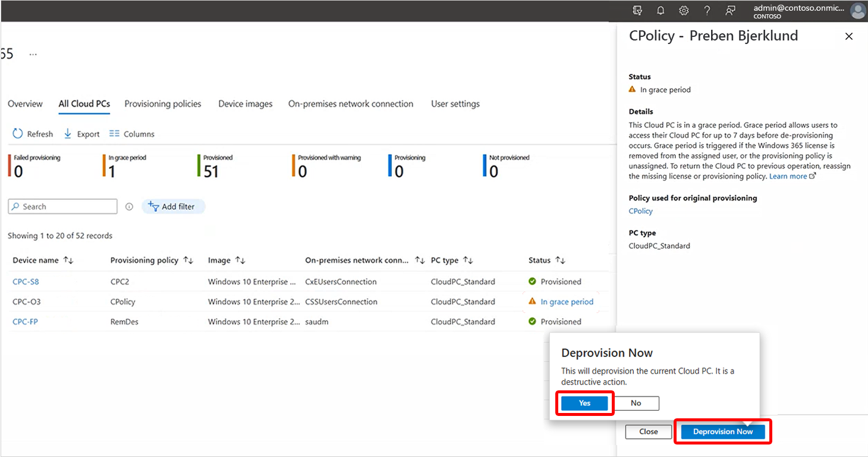868x457 pixels.
Task: Open the settings gear icon
Action: (684, 11)
